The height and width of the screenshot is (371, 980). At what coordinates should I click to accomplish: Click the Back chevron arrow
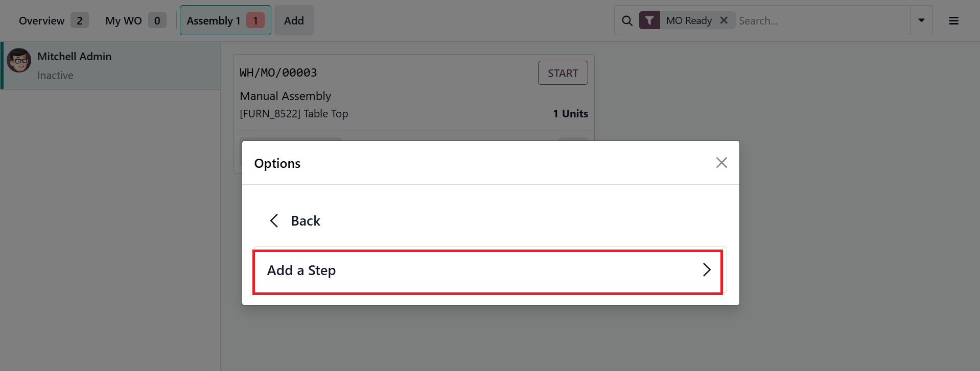pos(274,221)
